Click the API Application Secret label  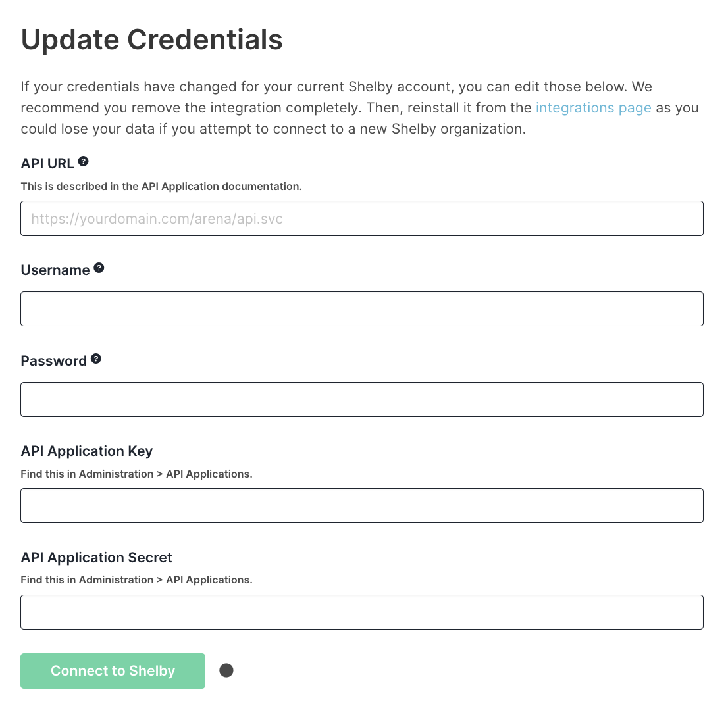97,557
